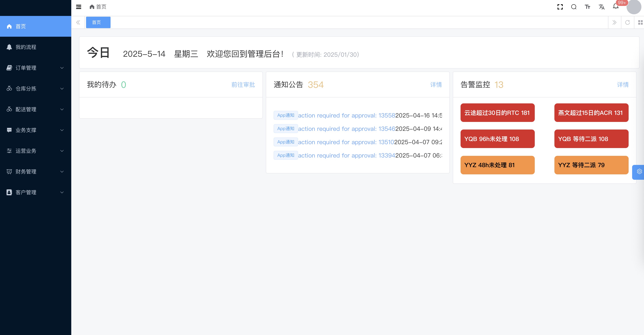Screen dimensions: 644x335
Task: Open the language translation icon
Action: (x=602, y=7)
